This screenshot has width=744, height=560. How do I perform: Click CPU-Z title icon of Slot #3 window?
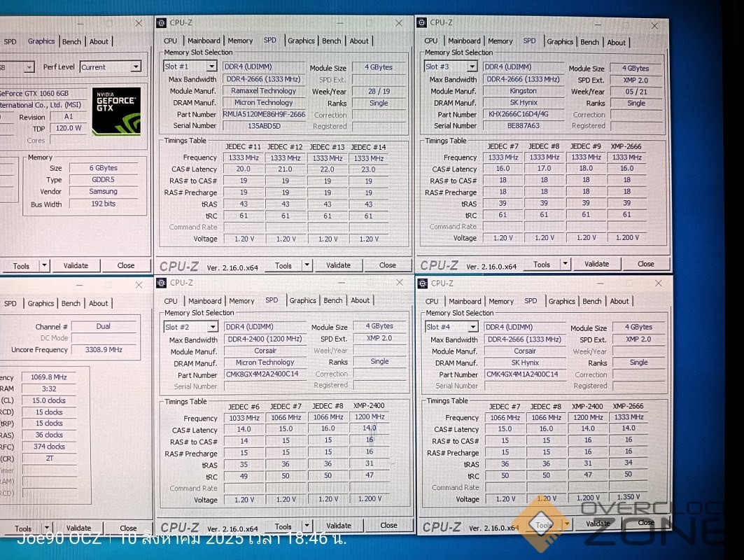[421, 22]
